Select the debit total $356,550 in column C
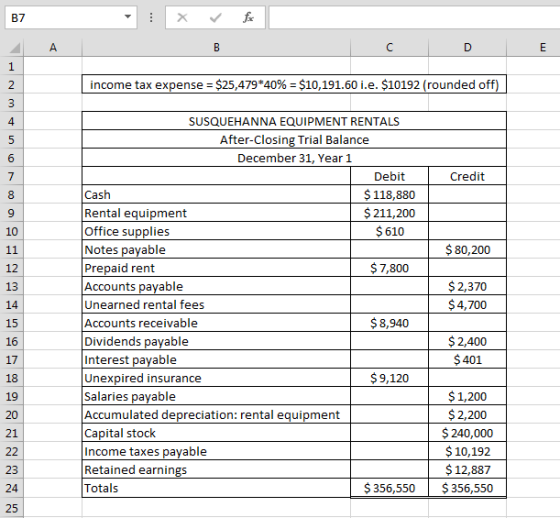Image resolution: width=560 pixels, height=518 pixels. [x=389, y=488]
